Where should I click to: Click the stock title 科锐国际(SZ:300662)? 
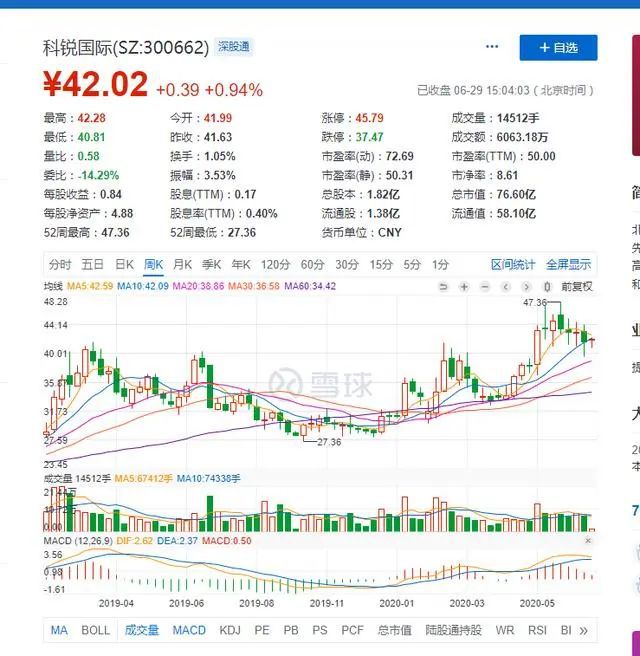126,48
